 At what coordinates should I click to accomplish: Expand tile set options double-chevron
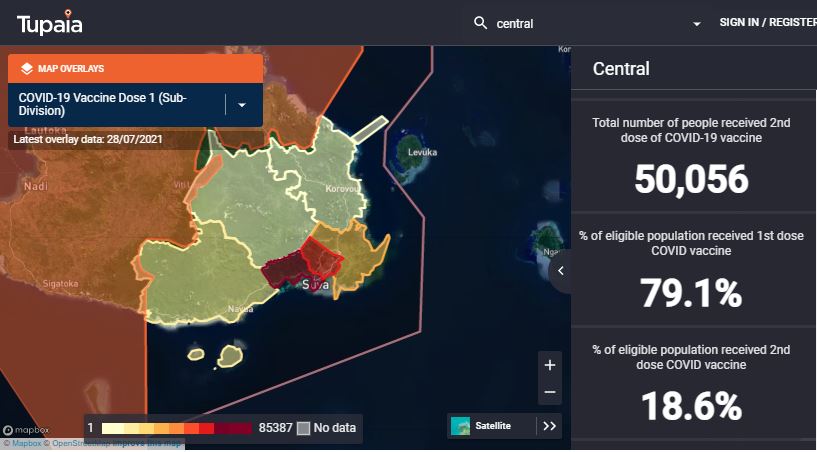pyautogui.click(x=549, y=426)
